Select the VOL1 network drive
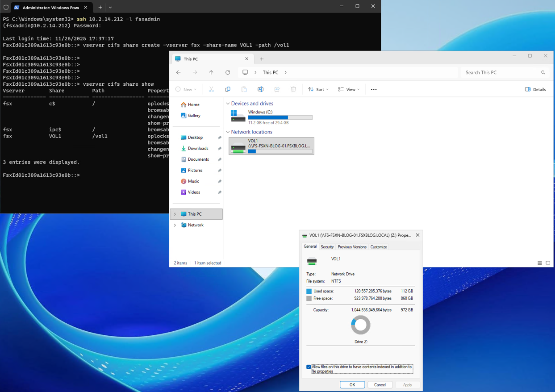This screenshot has width=555, height=392. coord(271,146)
